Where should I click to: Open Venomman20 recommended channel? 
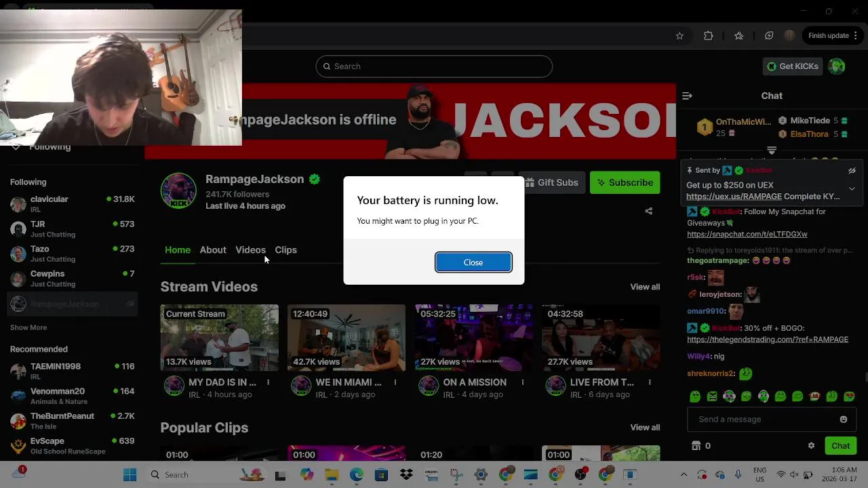pyautogui.click(x=72, y=396)
